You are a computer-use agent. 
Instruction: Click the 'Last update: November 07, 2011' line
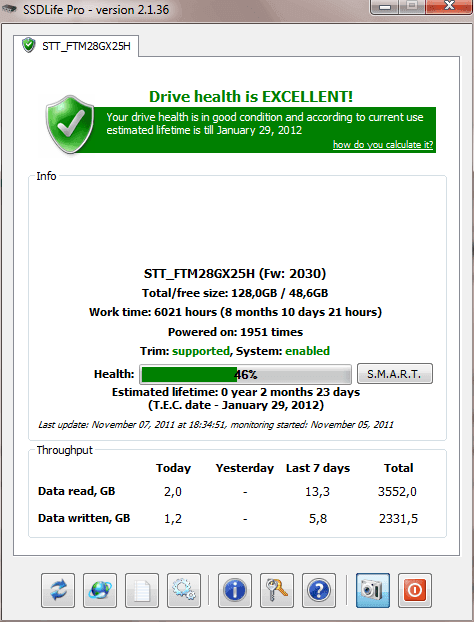point(216,425)
